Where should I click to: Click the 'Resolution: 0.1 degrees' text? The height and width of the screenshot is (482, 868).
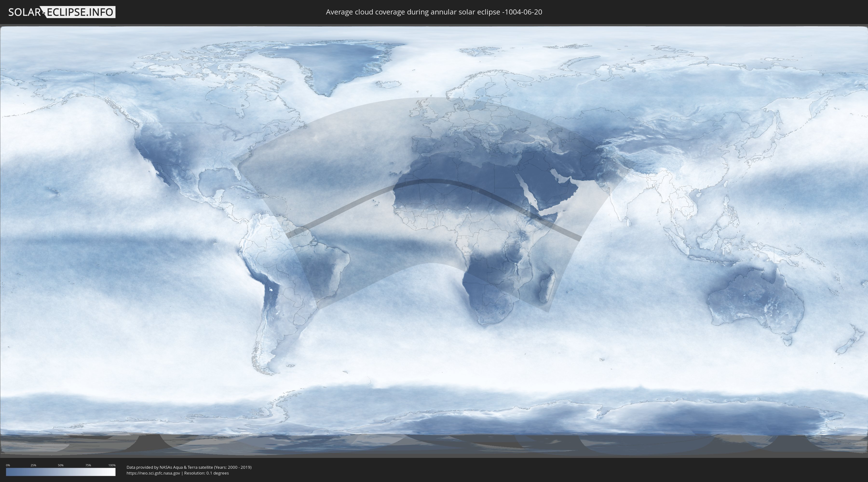click(206, 473)
